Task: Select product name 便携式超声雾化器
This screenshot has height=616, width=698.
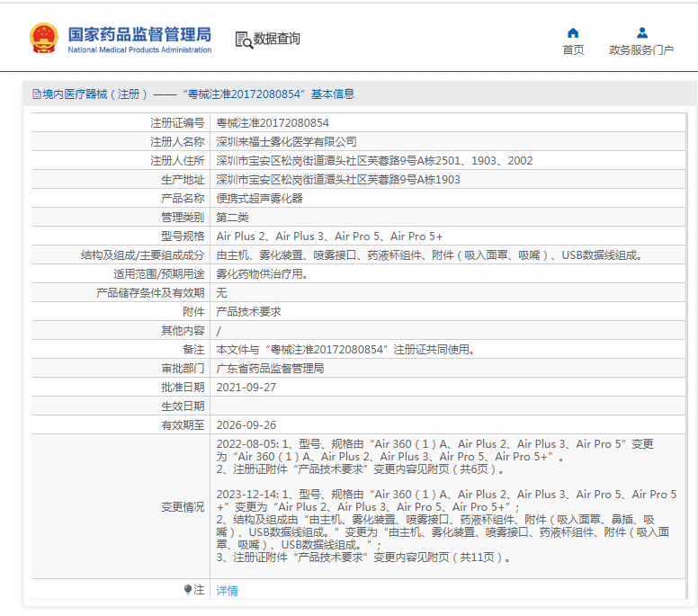Action: (x=259, y=199)
